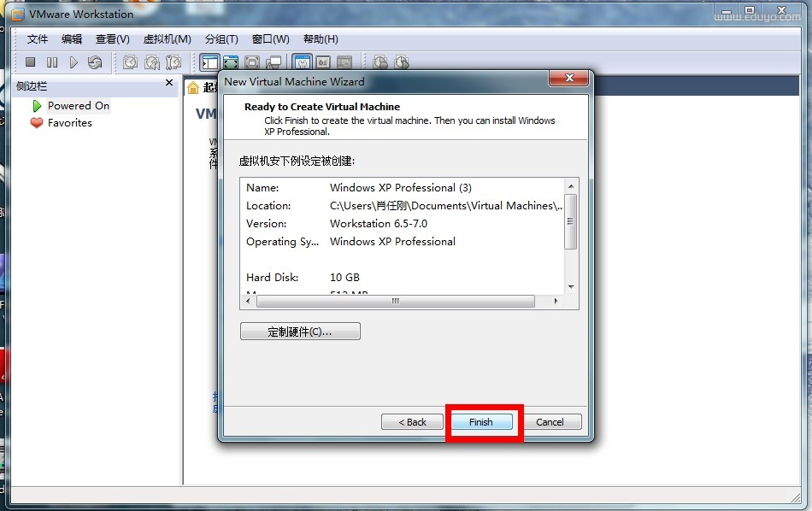Select Favorites in the sidebar
Image resolution: width=812 pixels, height=511 pixels.
(x=69, y=123)
